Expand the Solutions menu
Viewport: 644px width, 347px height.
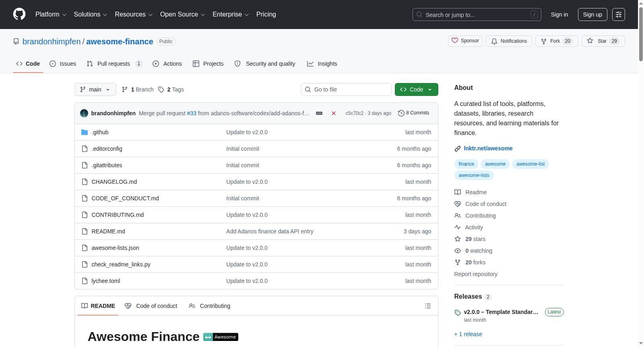[91, 15]
